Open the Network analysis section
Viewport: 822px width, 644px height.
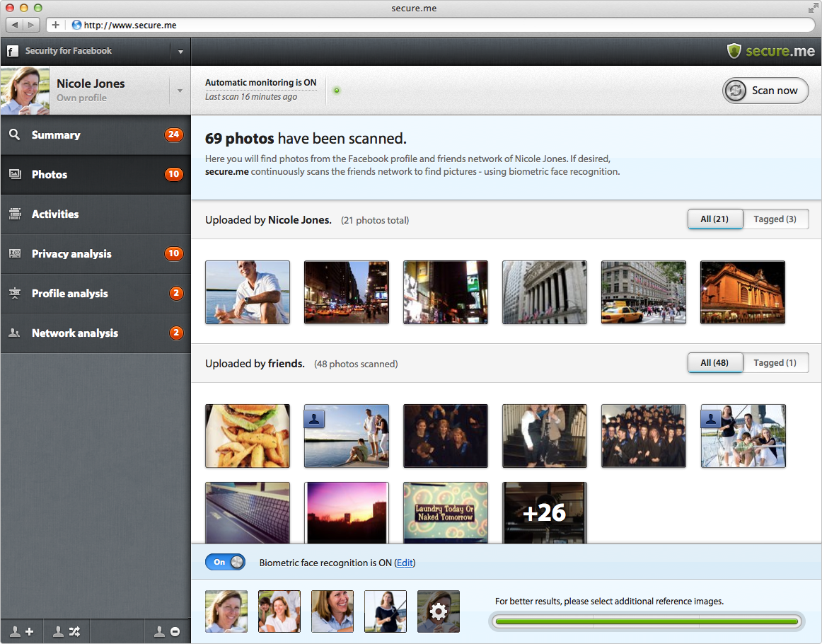tap(95, 333)
